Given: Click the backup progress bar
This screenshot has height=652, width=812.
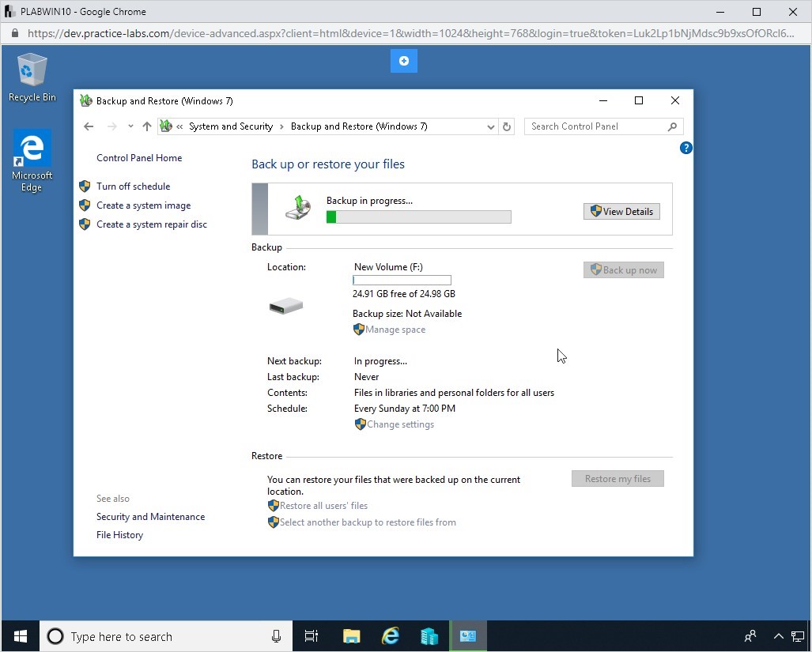Looking at the screenshot, I should [x=418, y=217].
